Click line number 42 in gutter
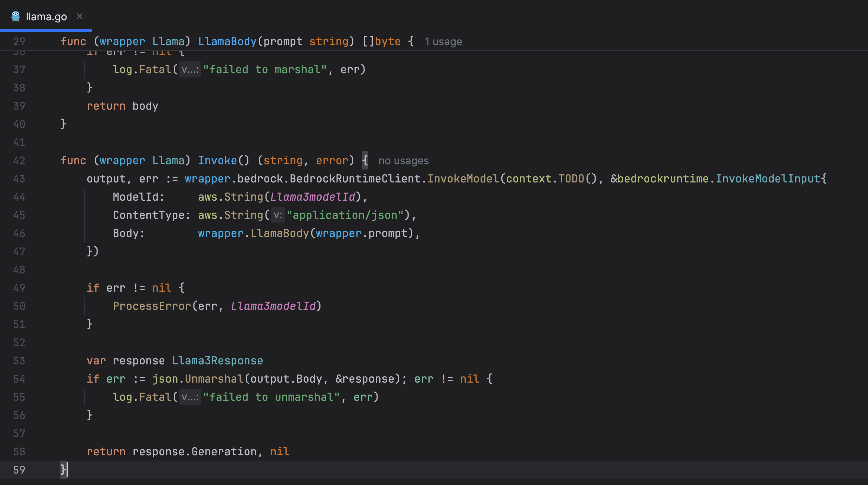Image resolution: width=868 pixels, height=485 pixels. pyautogui.click(x=19, y=161)
